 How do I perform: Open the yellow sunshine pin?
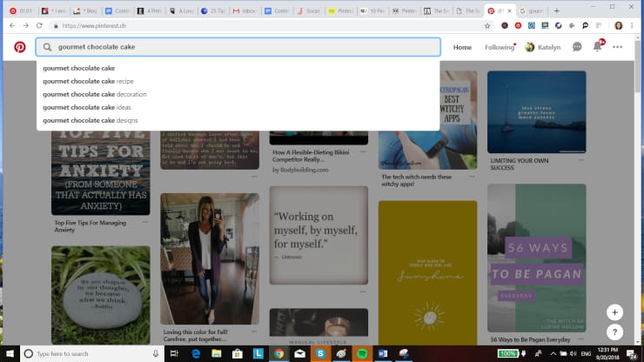[x=427, y=272]
